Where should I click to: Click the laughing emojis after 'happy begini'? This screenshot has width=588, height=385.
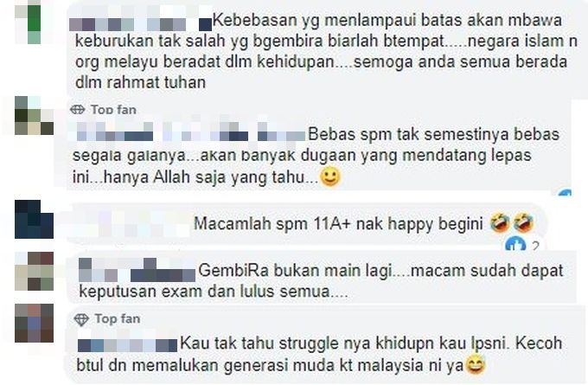(x=512, y=222)
